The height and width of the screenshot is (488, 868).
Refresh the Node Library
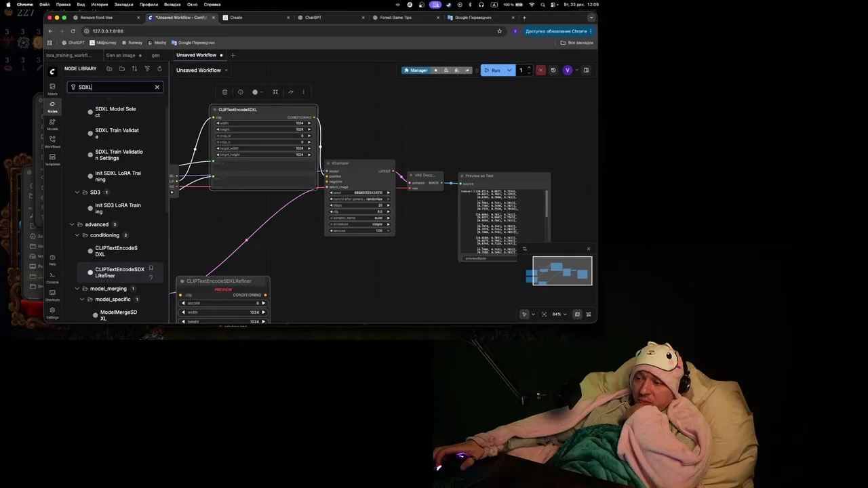(x=159, y=68)
